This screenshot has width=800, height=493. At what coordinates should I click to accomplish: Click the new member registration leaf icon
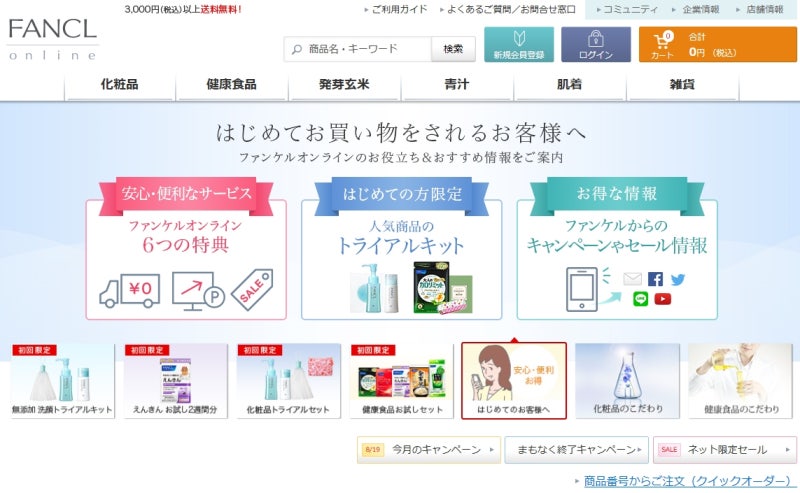[519, 39]
